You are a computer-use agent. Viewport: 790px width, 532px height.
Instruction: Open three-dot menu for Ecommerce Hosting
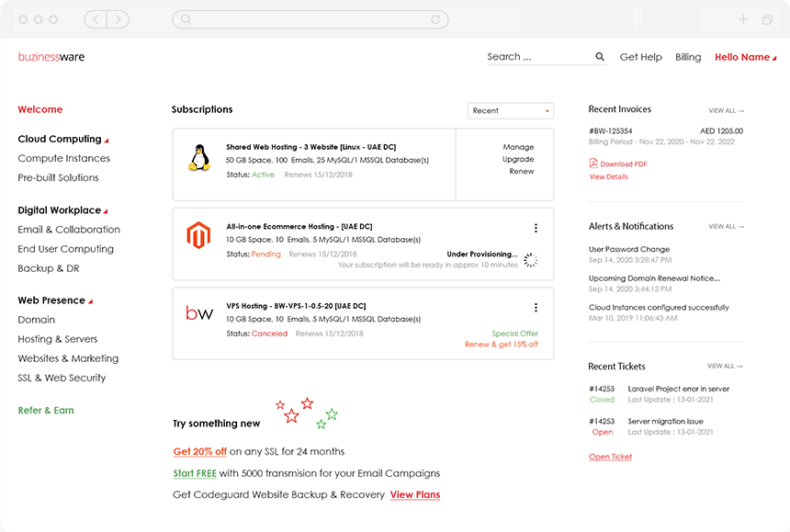[536, 229]
